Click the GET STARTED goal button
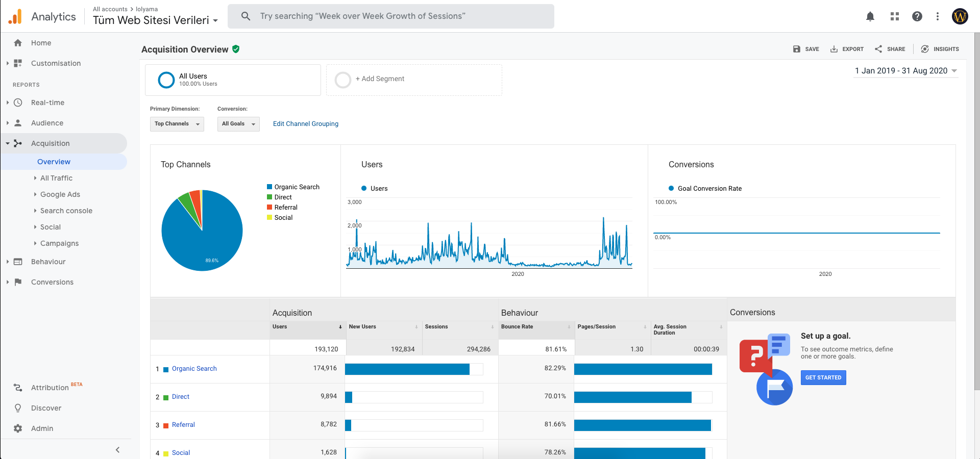The height and width of the screenshot is (459, 980). coord(823,377)
